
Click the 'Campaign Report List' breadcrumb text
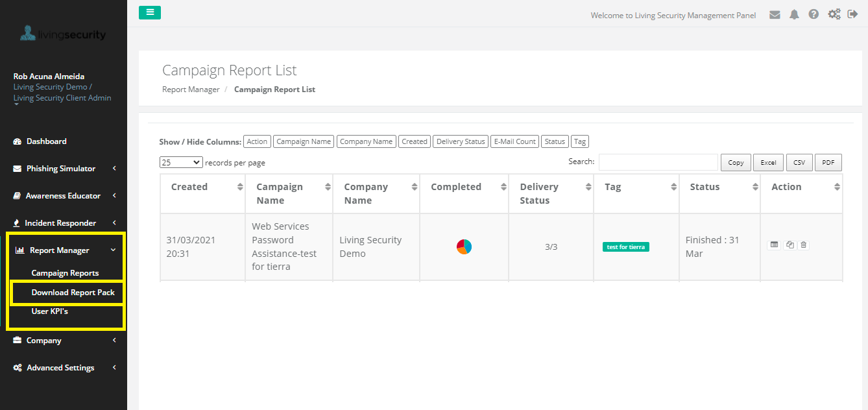point(274,90)
